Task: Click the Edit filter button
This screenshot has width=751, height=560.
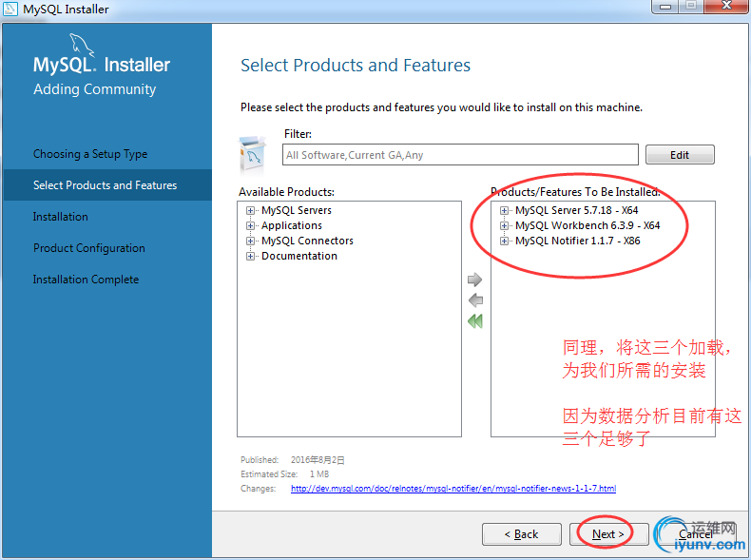Action: (680, 155)
